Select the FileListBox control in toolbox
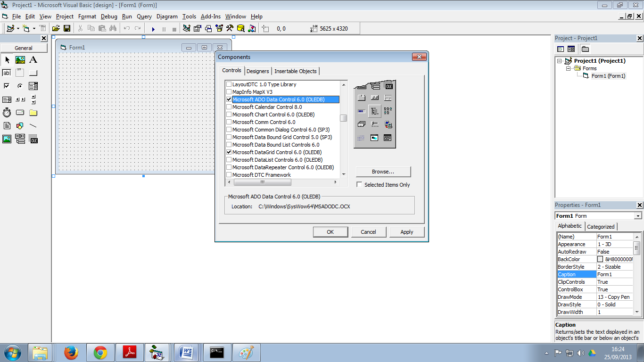644x362 pixels. (x=7, y=126)
